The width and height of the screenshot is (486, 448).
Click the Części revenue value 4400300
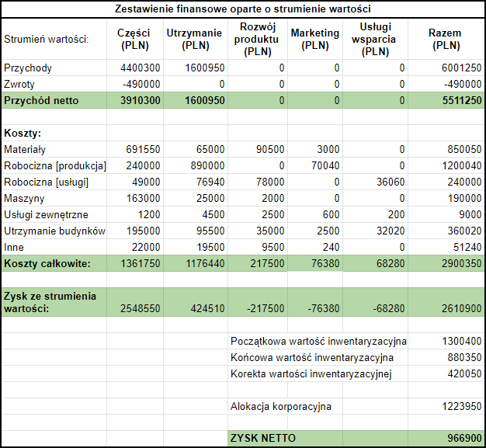click(x=139, y=68)
